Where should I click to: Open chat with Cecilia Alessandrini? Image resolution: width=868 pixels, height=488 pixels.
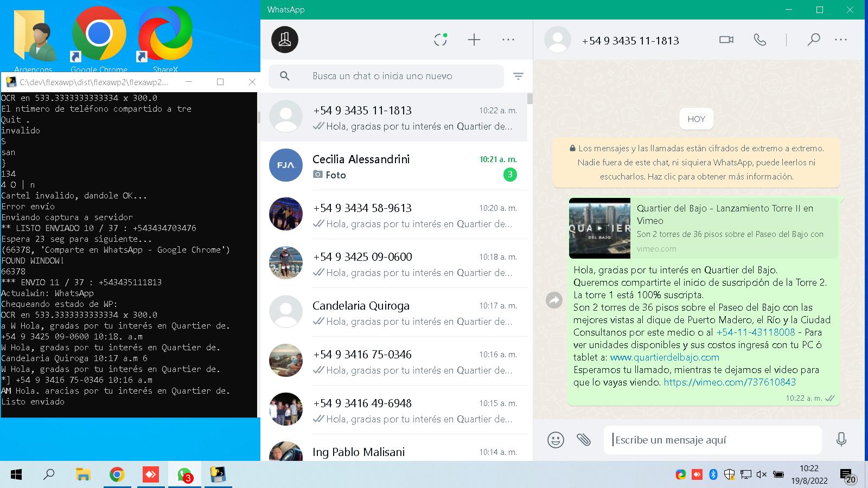click(x=394, y=166)
